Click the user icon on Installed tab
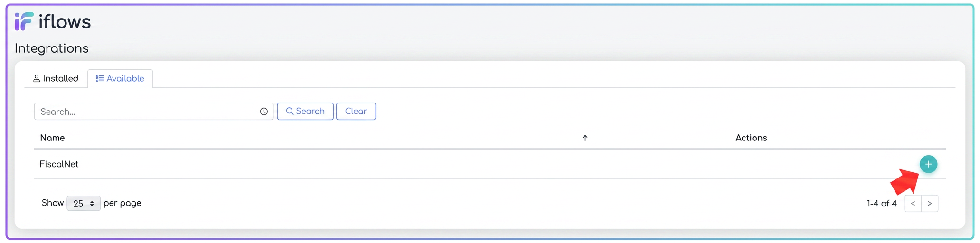 [37, 79]
